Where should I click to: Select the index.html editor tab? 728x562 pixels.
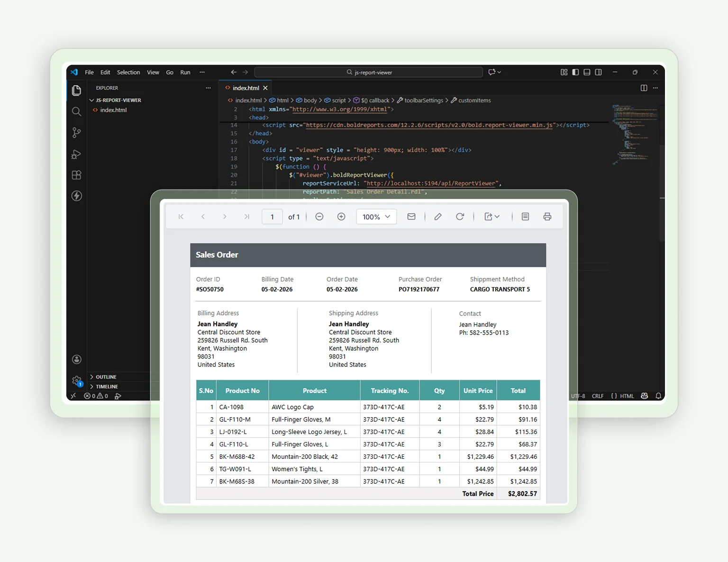[246, 88]
